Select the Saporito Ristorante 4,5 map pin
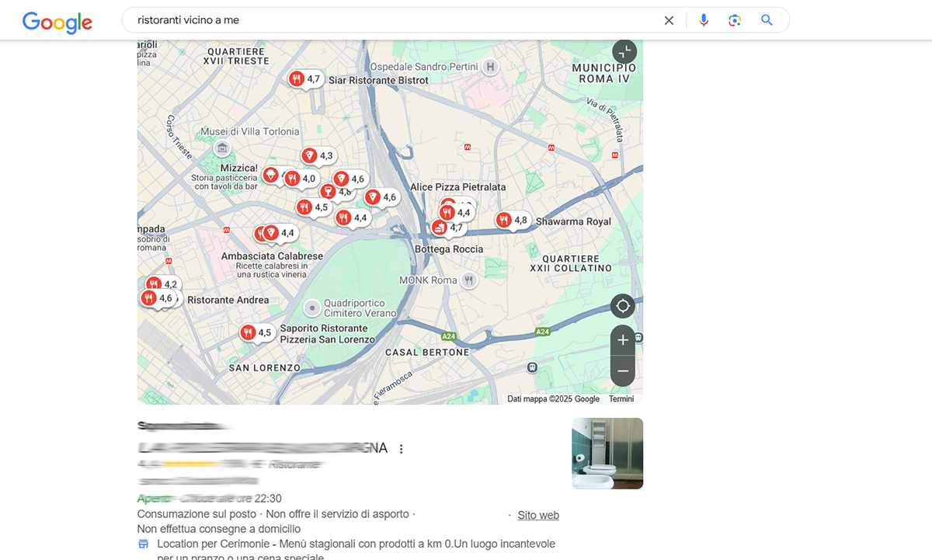 point(249,333)
